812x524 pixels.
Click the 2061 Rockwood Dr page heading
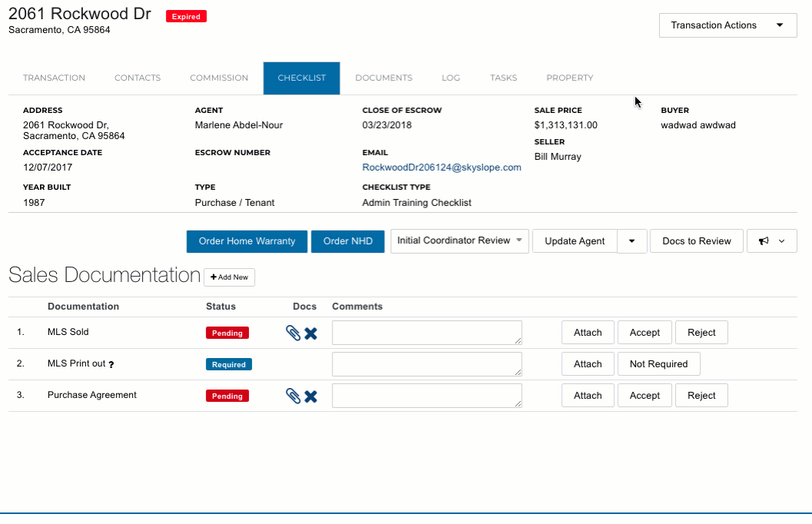coord(80,14)
